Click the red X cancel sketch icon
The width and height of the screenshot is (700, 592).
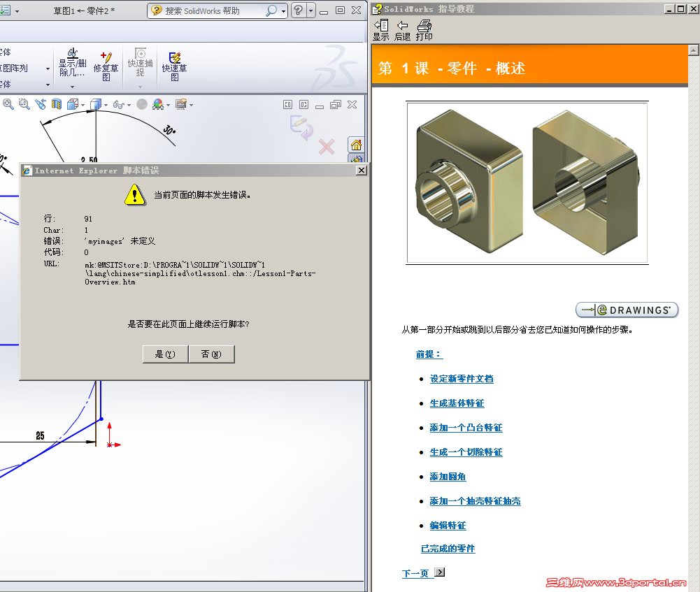click(x=327, y=147)
